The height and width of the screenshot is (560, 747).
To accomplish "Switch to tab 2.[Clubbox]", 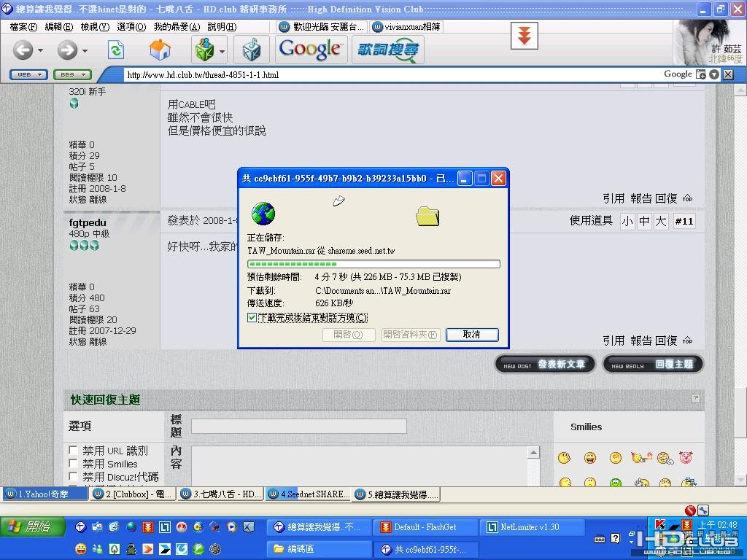I will click(134, 494).
